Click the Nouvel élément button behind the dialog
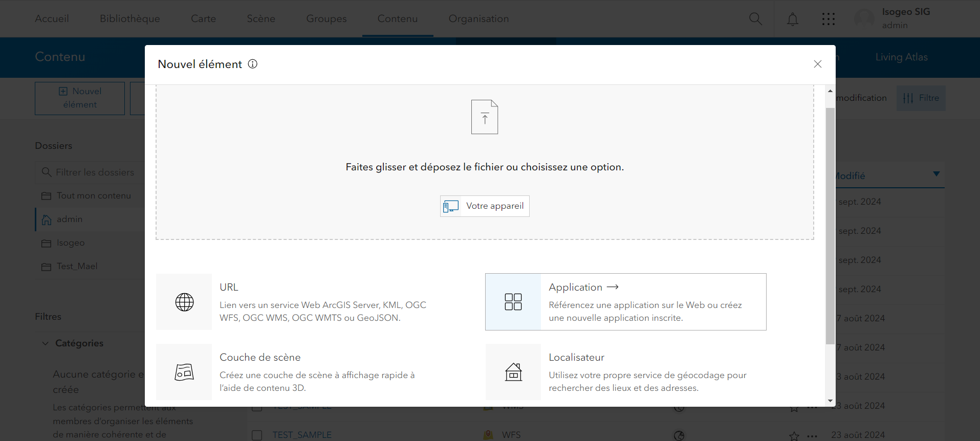Viewport: 980px width, 441px height. pos(80,98)
